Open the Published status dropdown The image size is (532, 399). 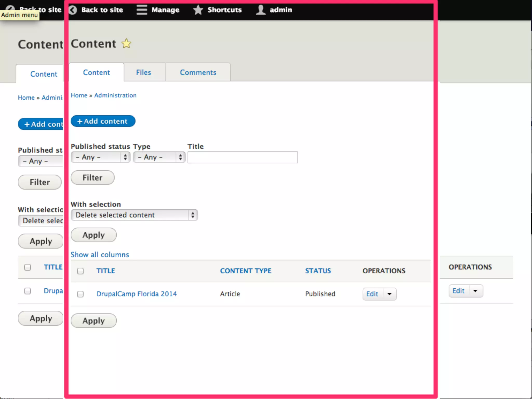100,157
